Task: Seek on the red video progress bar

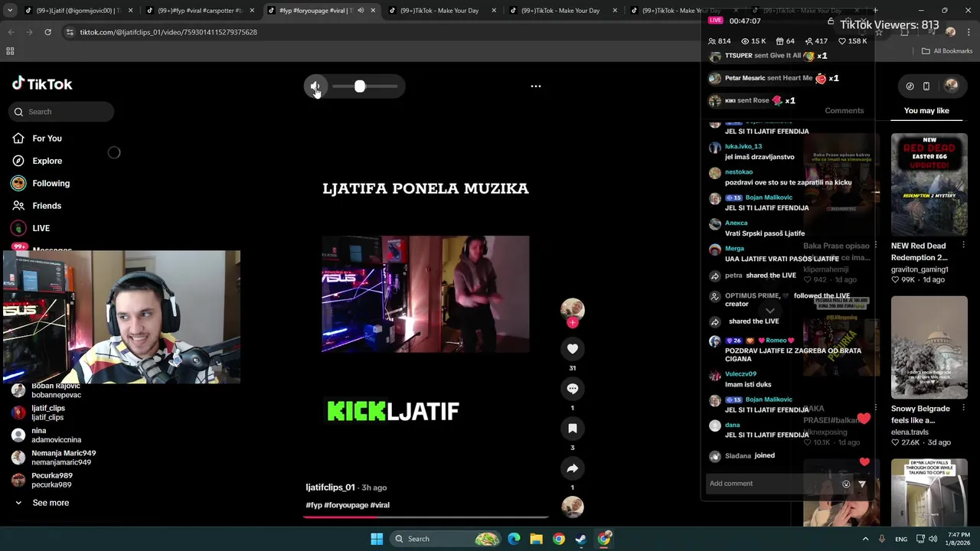Action: pos(426,517)
